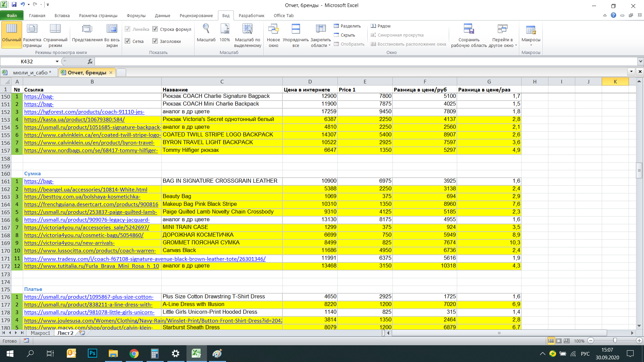Viewport: 644px width, 362px height.
Task: Expand Switch Windows (Перейти в другое окно)
Action: tap(502, 35)
